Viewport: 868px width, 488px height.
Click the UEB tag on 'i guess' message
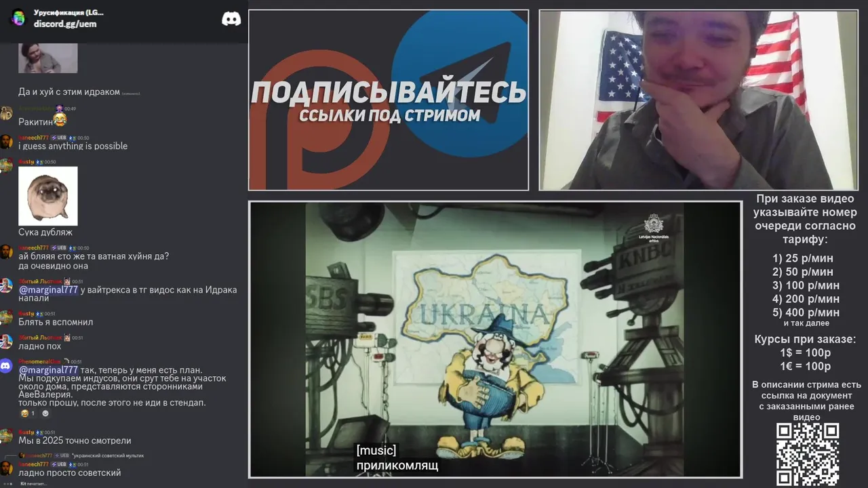tap(59, 138)
